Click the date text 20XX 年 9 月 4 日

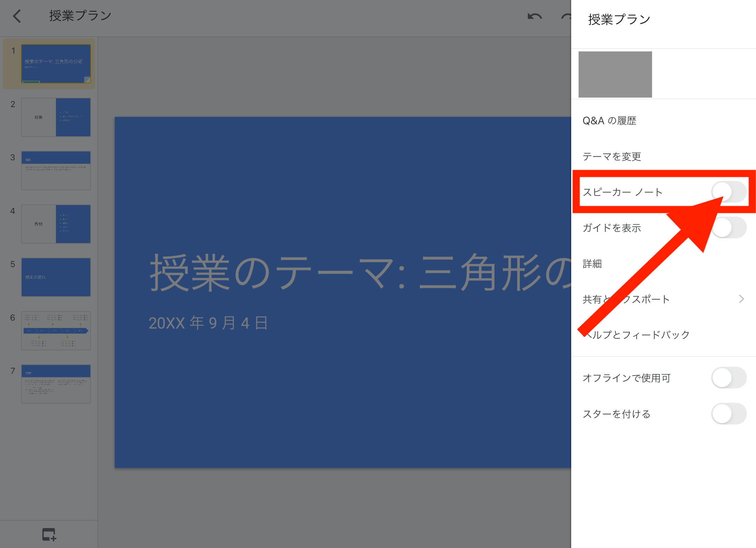pyautogui.click(x=209, y=323)
